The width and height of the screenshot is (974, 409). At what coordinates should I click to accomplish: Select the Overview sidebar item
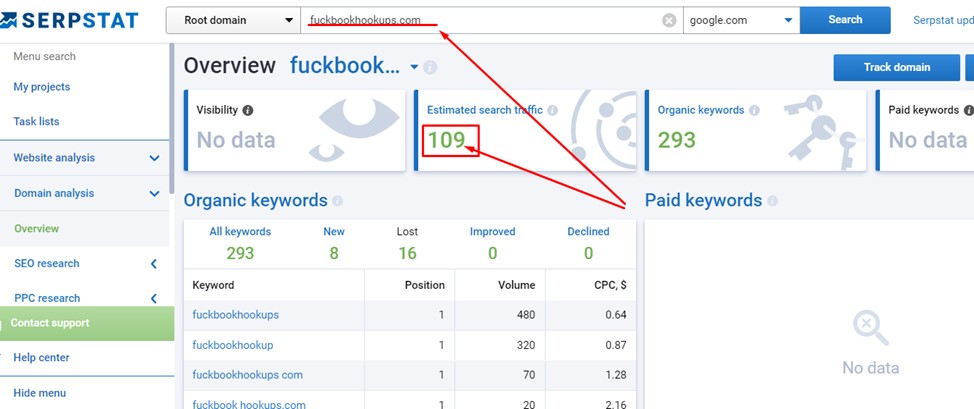[x=37, y=229]
